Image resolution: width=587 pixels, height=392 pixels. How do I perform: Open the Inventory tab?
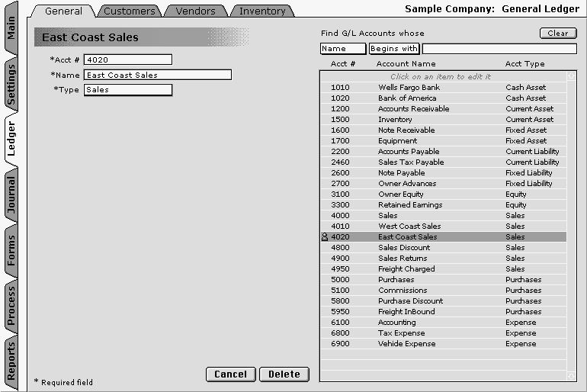[262, 11]
